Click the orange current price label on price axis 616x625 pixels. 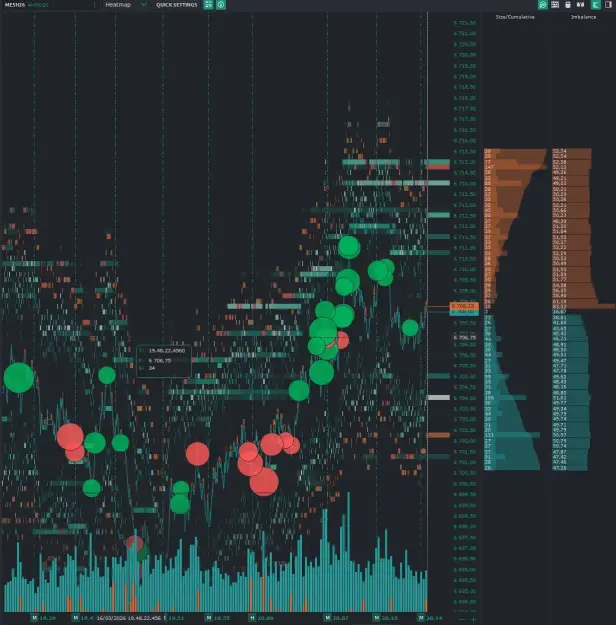(x=464, y=306)
